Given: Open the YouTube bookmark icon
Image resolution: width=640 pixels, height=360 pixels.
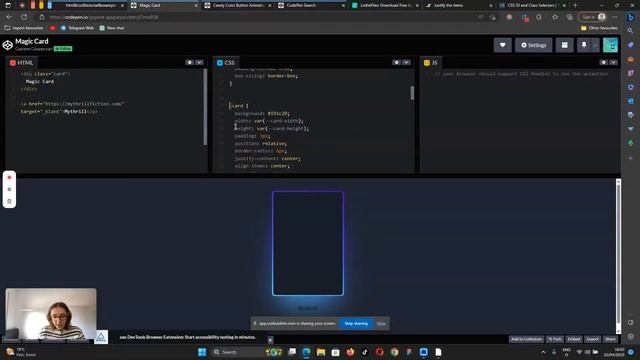Looking at the screenshot, I should (x=53, y=28).
